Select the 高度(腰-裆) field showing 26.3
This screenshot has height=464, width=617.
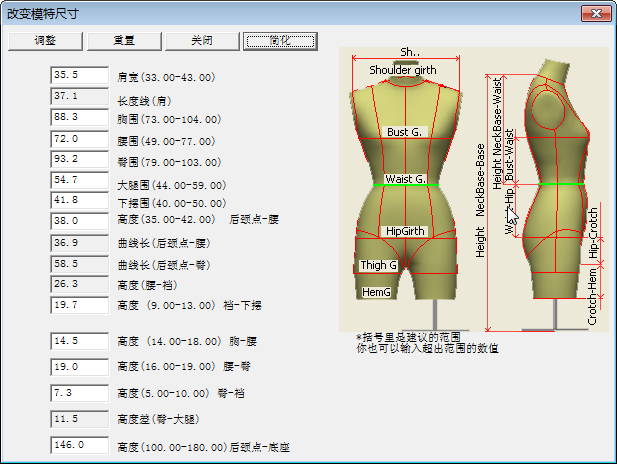tap(79, 284)
